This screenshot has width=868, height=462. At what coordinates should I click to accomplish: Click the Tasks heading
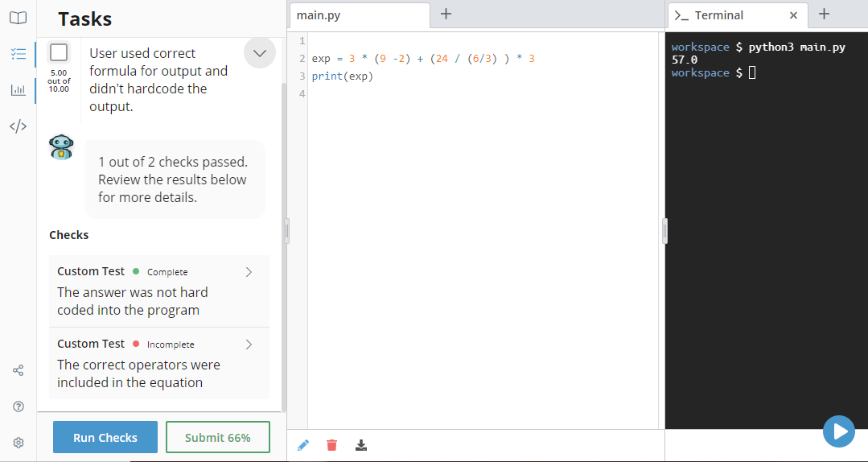pyautogui.click(x=84, y=19)
